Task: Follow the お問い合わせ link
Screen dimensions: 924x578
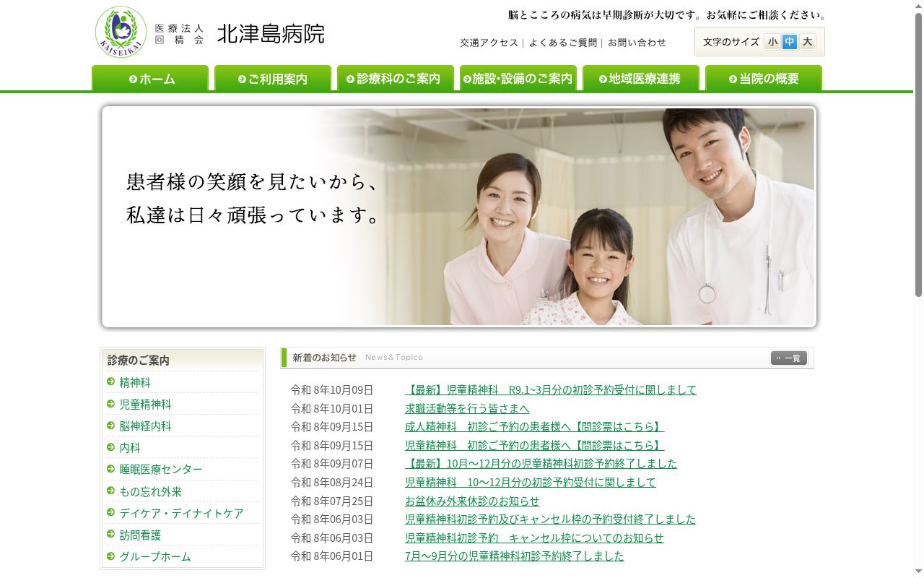Action: click(x=637, y=43)
